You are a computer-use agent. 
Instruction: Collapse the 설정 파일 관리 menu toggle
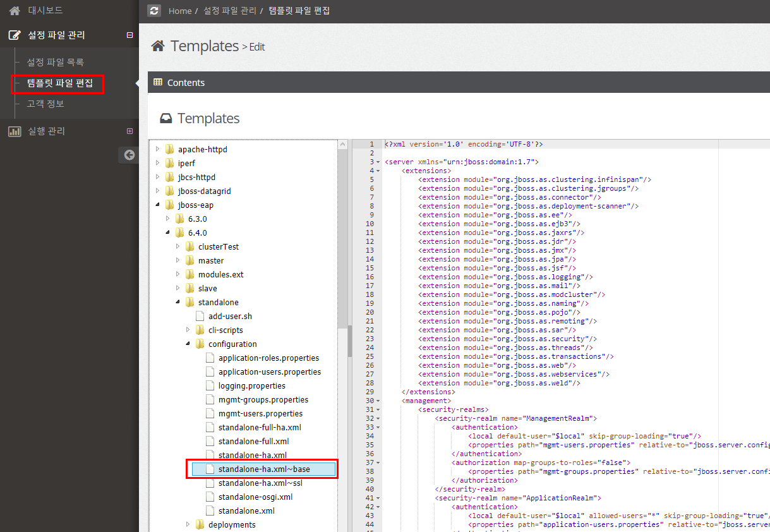[x=129, y=35]
